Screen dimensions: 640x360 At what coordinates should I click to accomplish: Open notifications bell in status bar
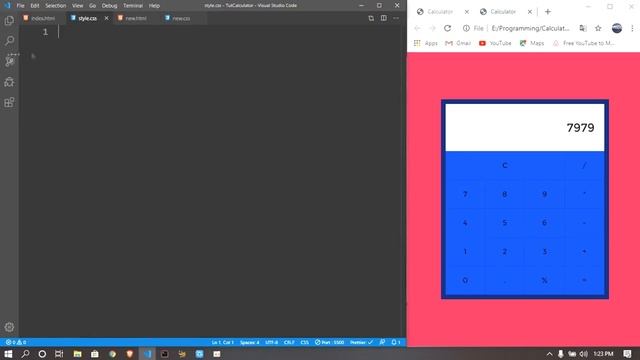[x=396, y=342]
